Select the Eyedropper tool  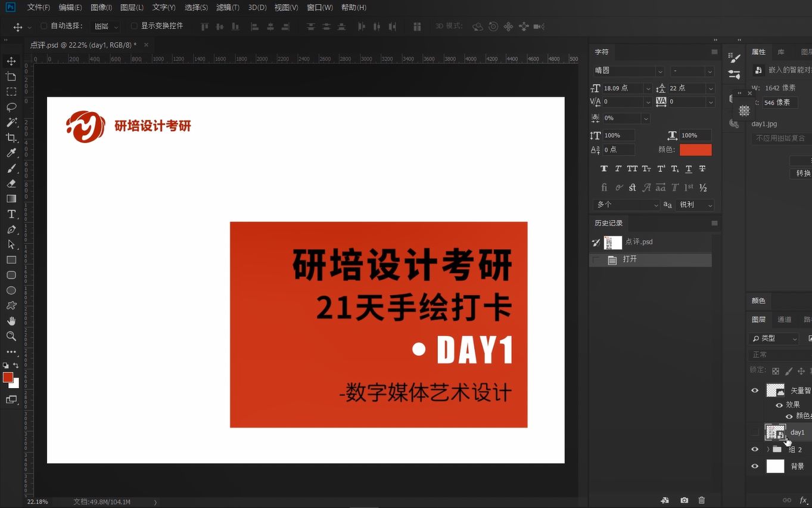(x=11, y=153)
